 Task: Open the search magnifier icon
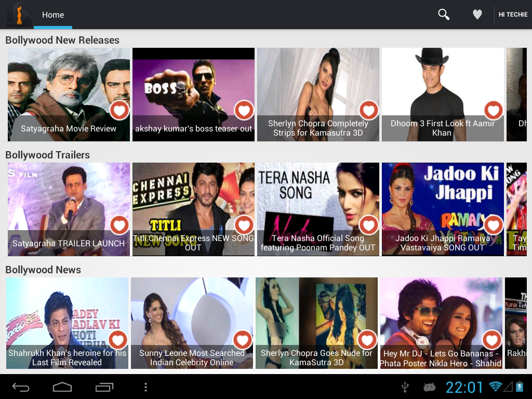click(444, 15)
